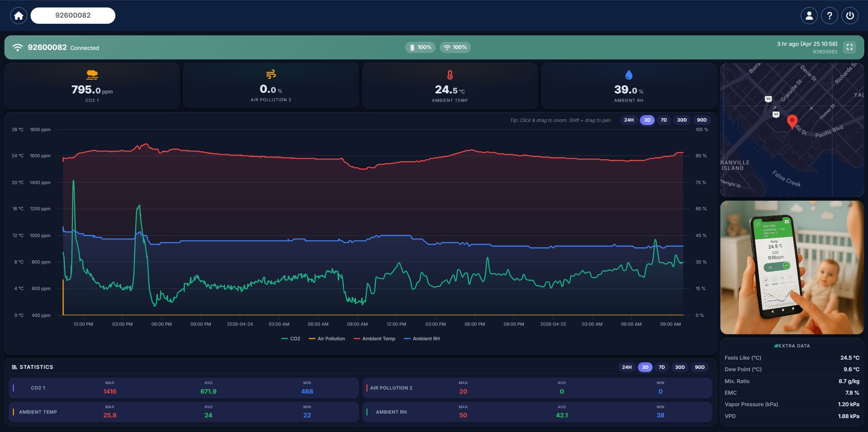The height and width of the screenshot is (432, 868).
Task: Click the CO2 max value 1416
Action: [x=110, y=392]
